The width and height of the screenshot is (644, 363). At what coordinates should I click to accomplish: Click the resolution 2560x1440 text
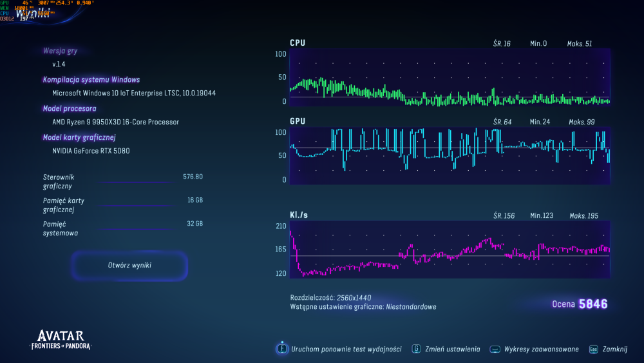354,298
